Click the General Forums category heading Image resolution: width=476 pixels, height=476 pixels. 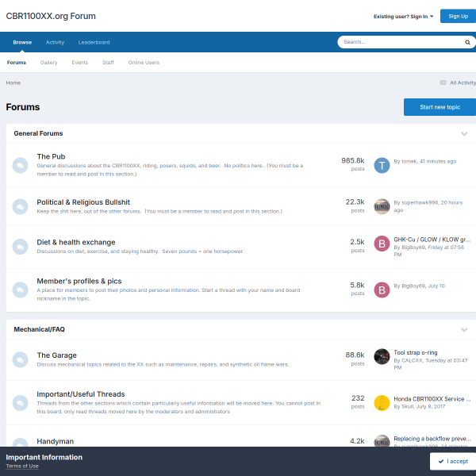[x=38, y=133]
